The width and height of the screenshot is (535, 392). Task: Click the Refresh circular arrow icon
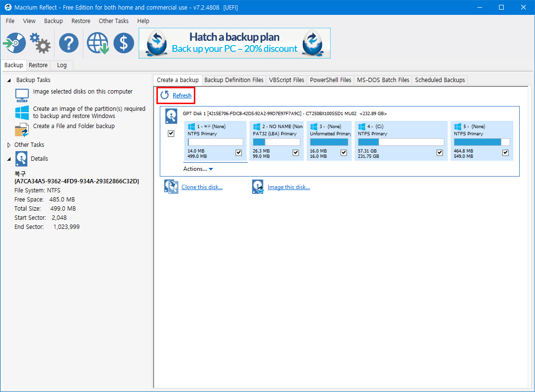[x=165, y=95]
